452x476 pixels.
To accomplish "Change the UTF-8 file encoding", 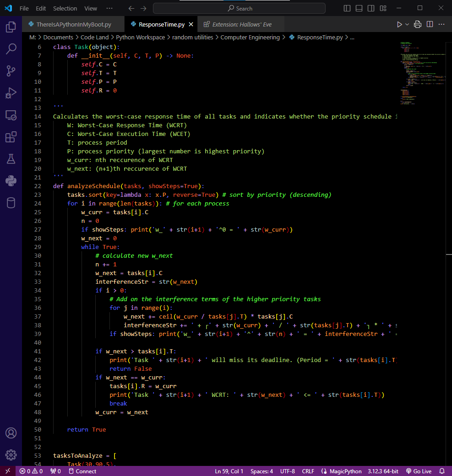I will point(287,471).
